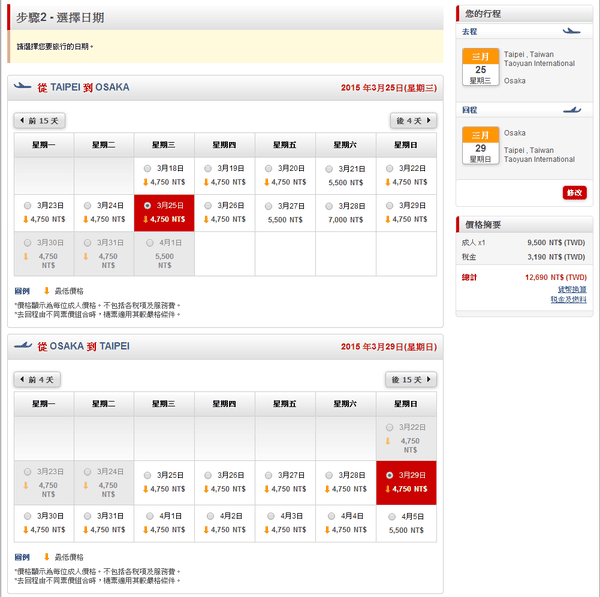Advance 4 days in outbound calendar
The width and height of the screenshot is (600, 597).
[x=413, y=121]
